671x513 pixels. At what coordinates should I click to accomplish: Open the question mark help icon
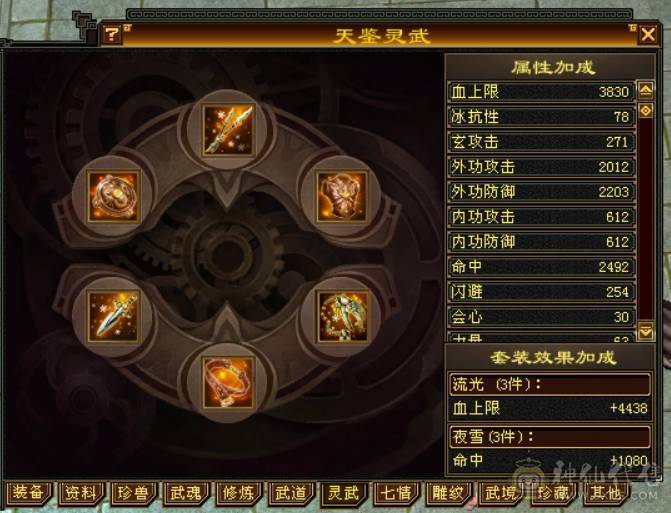pos(112,34)
